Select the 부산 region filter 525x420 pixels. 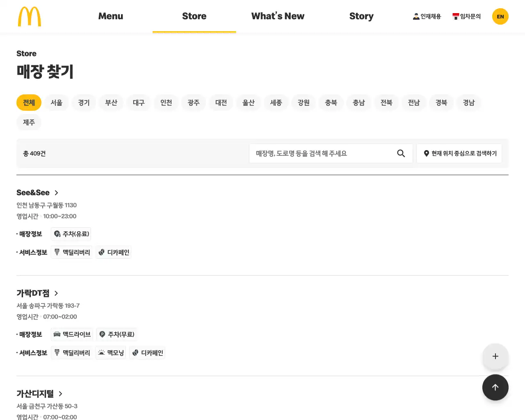111,103
